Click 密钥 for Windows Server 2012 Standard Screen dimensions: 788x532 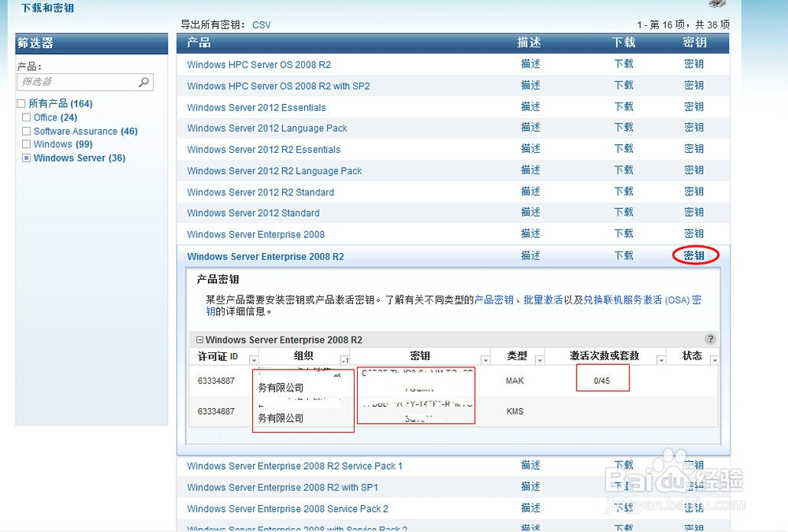pos(693,213)
